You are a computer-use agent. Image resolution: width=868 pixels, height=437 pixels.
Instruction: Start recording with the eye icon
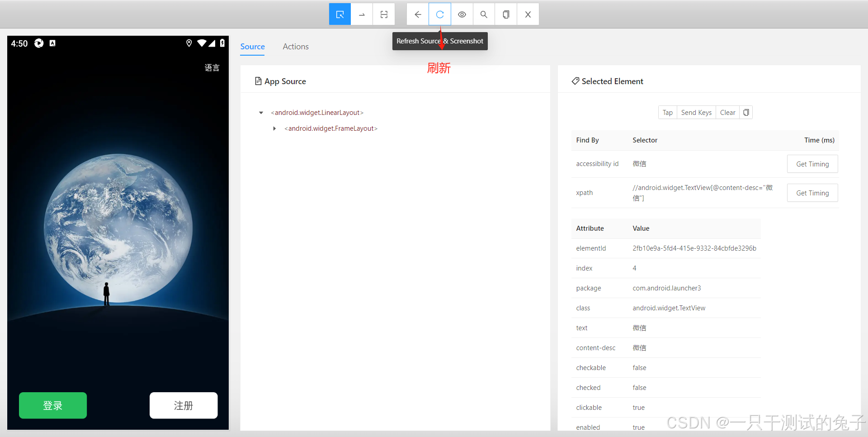pos(462,14)
